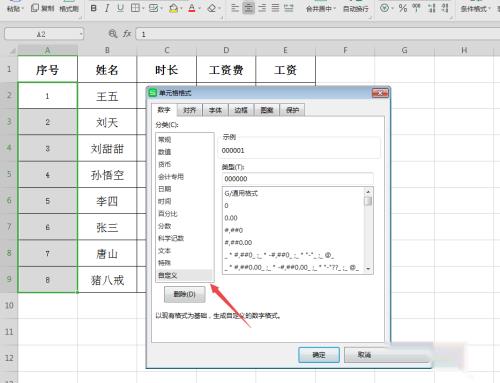500x383 pixels.
Task: Click the red font color A icon
Action: (192, 8)
